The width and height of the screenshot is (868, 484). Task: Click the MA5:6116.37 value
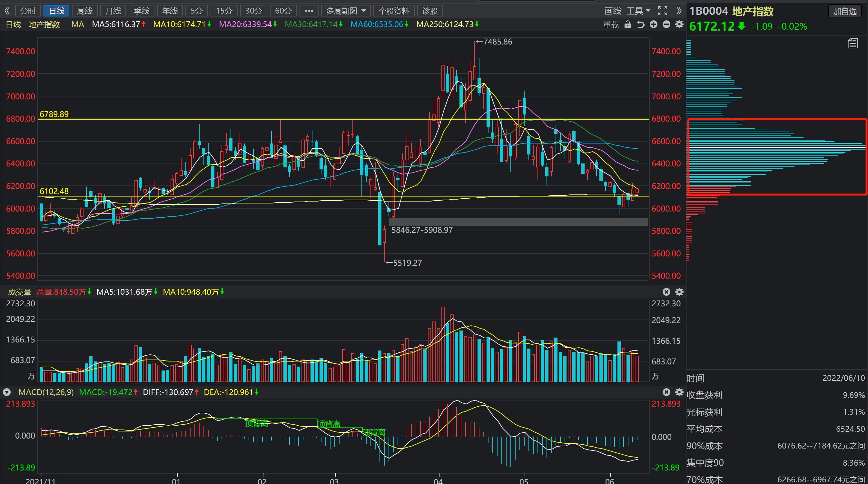pos(116,24)
